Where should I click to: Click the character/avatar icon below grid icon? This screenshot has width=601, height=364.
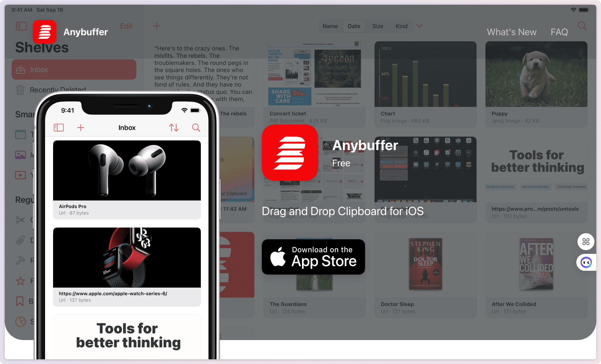point(586,262)
